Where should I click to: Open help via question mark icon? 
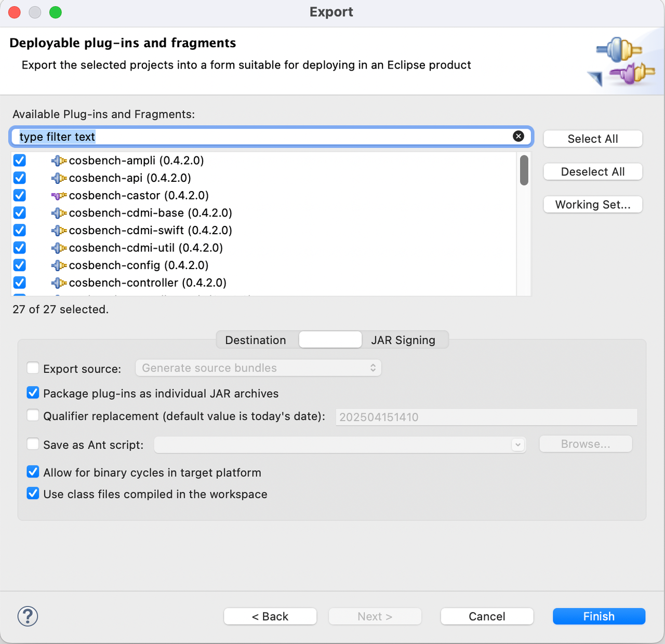28,616
